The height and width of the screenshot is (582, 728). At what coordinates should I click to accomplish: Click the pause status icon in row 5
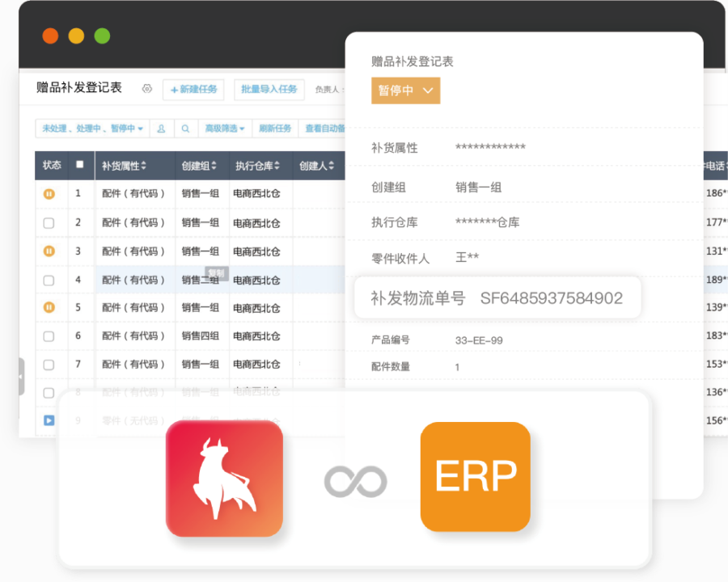(49, 307)
